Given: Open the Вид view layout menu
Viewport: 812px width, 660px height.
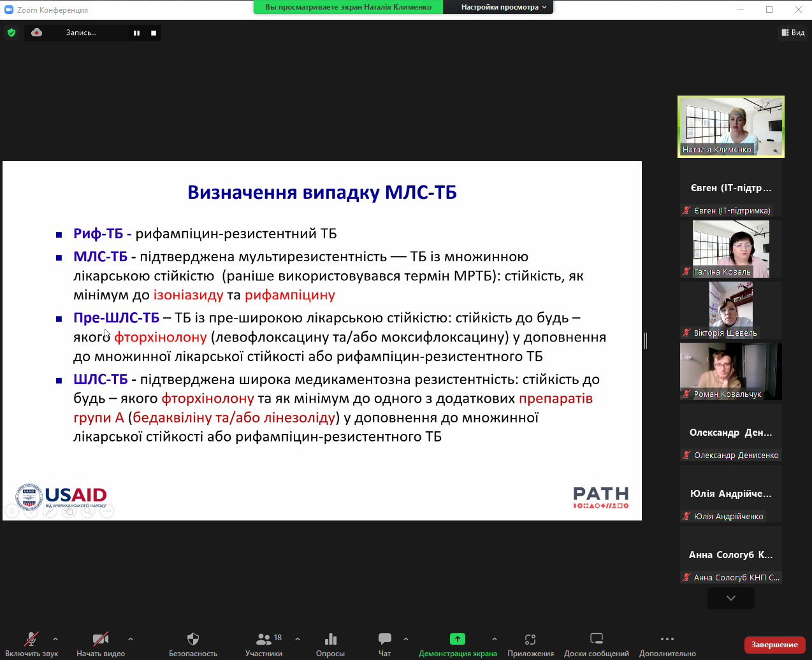Looking at the screenshot, I should [x=793, y=32].
